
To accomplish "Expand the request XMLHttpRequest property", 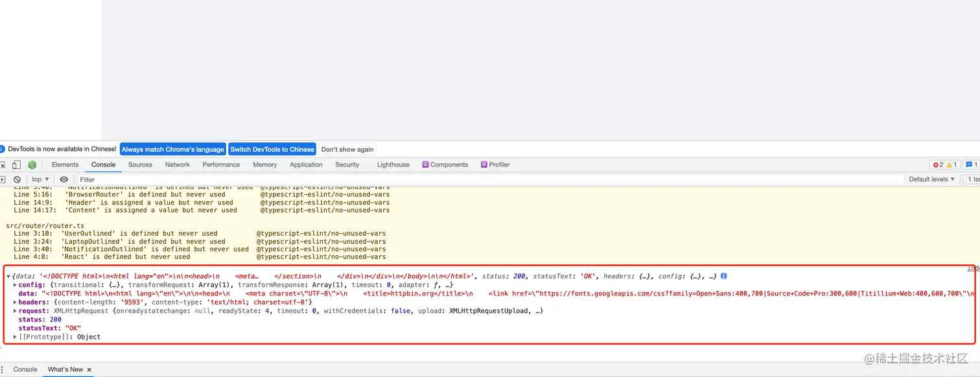I will tap(15, 311).
